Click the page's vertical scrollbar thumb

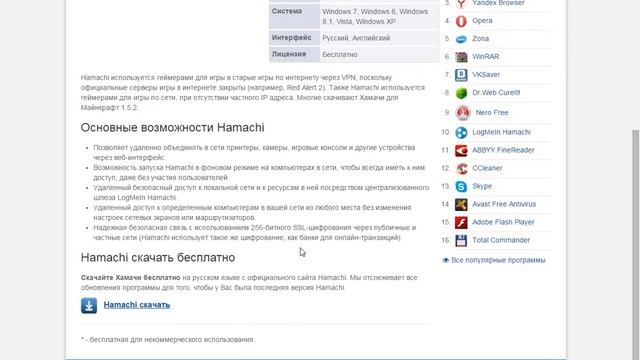point(636,245)
